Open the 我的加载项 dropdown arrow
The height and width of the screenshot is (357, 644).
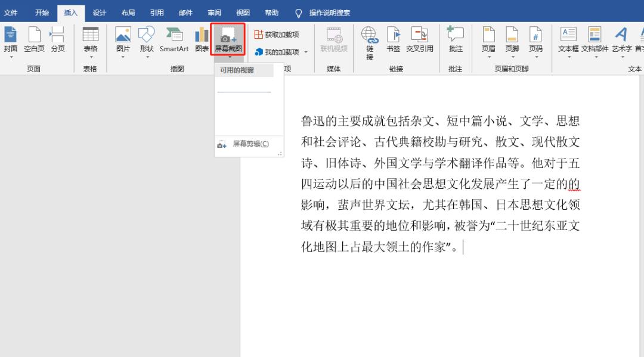[x=306, y=51]
